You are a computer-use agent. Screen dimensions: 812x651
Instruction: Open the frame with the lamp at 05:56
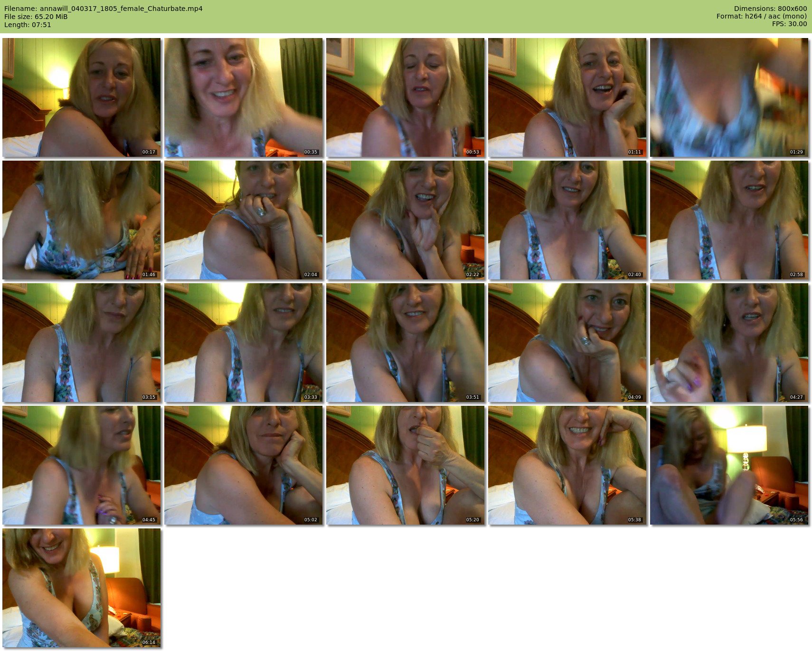tap(729, 465)
